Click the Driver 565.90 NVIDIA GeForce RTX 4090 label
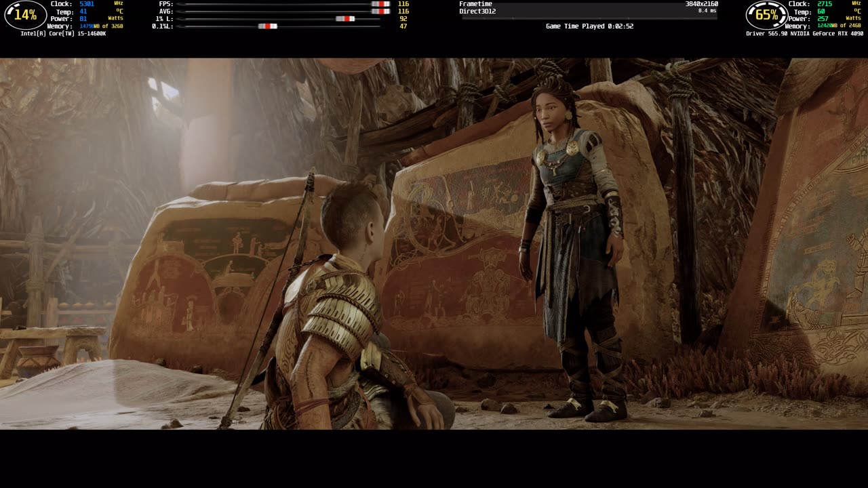868x488 pixels. 805,34
